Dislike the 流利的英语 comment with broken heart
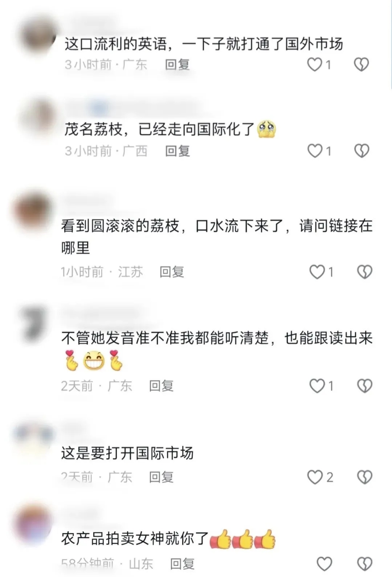Image resolution: width=392 pixels, height=577 pixels. pos(361,65)
